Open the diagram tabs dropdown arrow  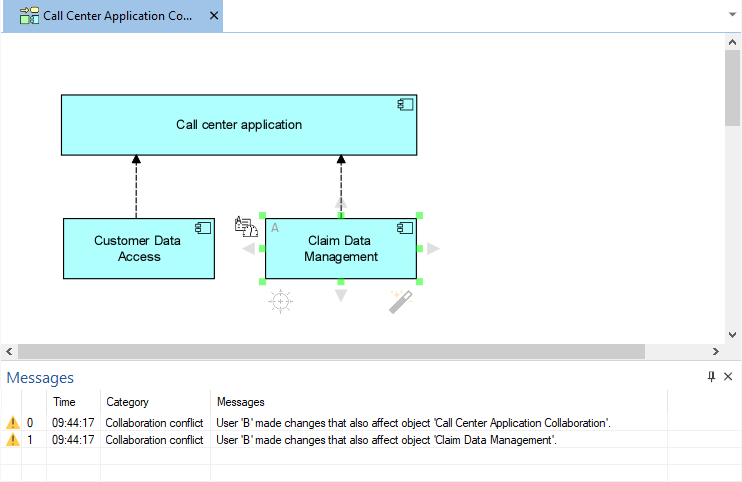pos(732,15)
